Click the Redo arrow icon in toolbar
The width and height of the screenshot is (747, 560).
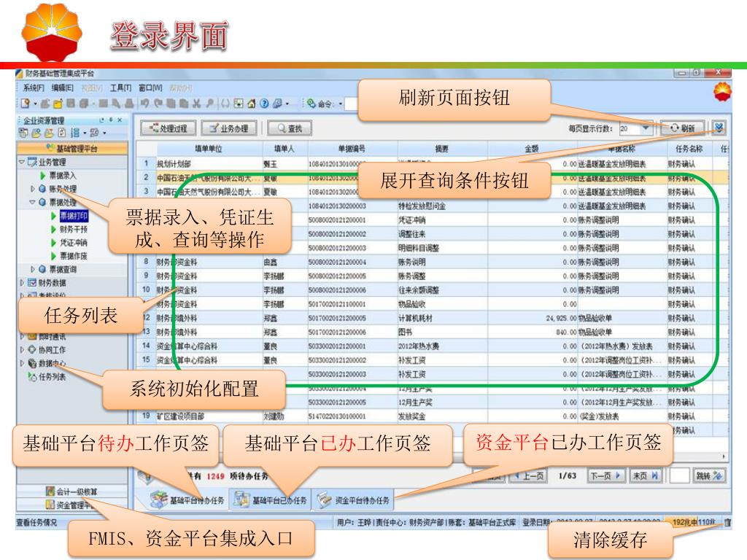pos(158,104)
